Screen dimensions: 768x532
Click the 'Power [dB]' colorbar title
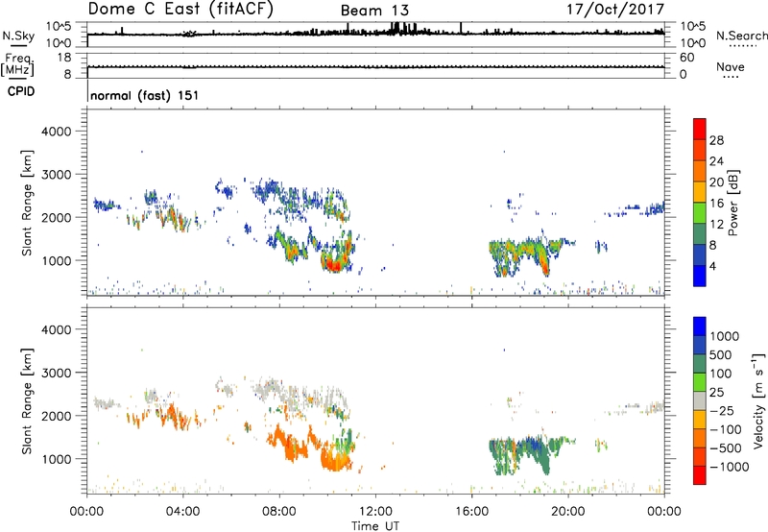[x=732, y=203]
